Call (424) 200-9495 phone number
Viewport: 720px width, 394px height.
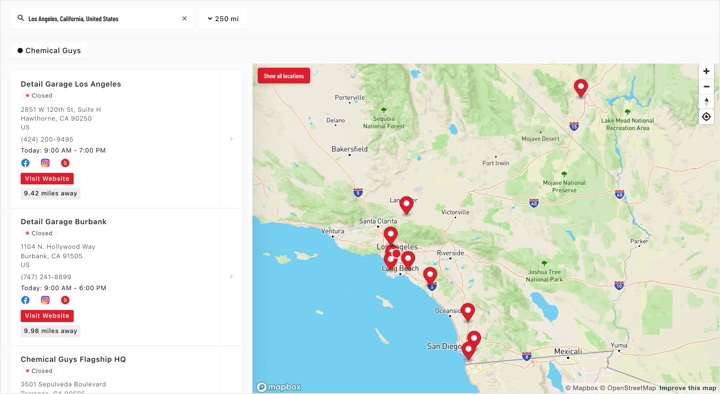pos(47,139)
